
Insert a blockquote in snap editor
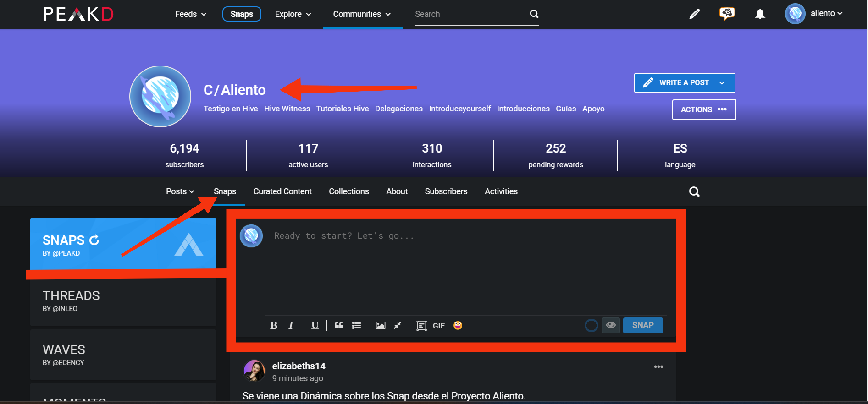pyautogui.click(x=339, y=325)
